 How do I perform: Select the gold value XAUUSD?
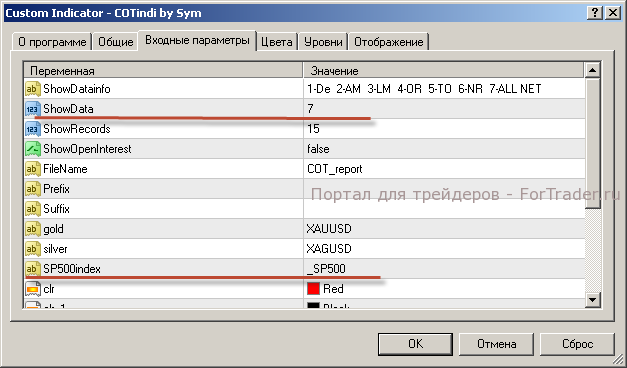pos(329,229)
